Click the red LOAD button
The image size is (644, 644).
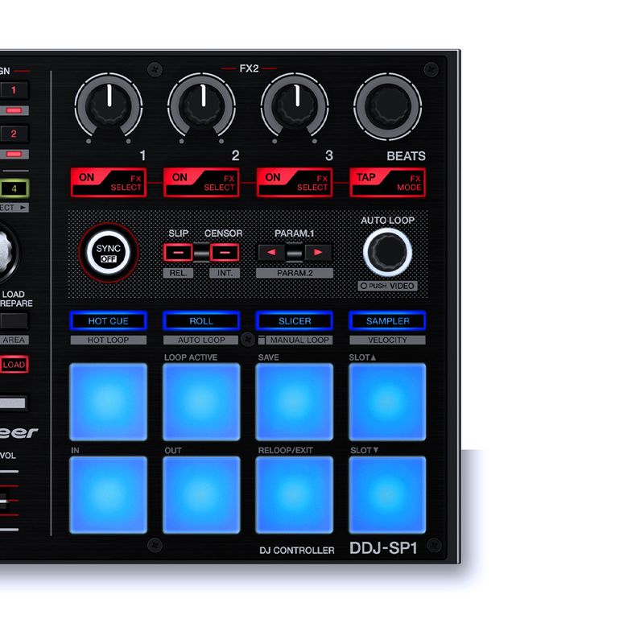pyautogui.click(x=14, y=365)
